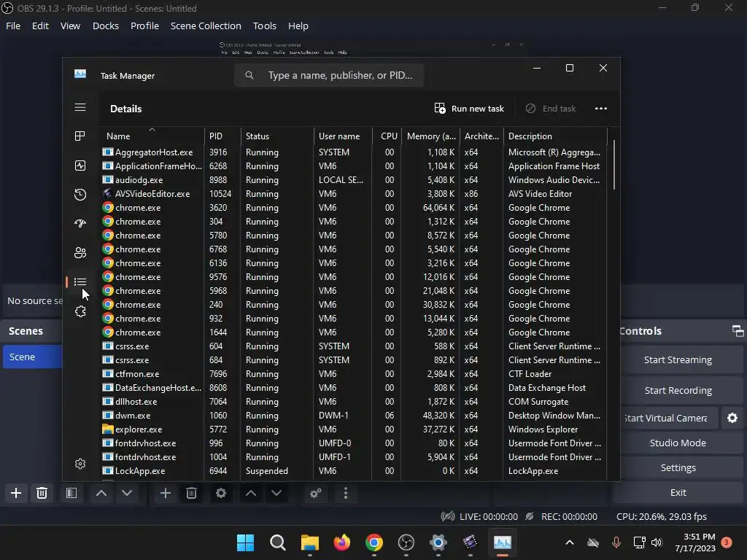
Task: Sort processes by Name column header
Action: point(152,136)
